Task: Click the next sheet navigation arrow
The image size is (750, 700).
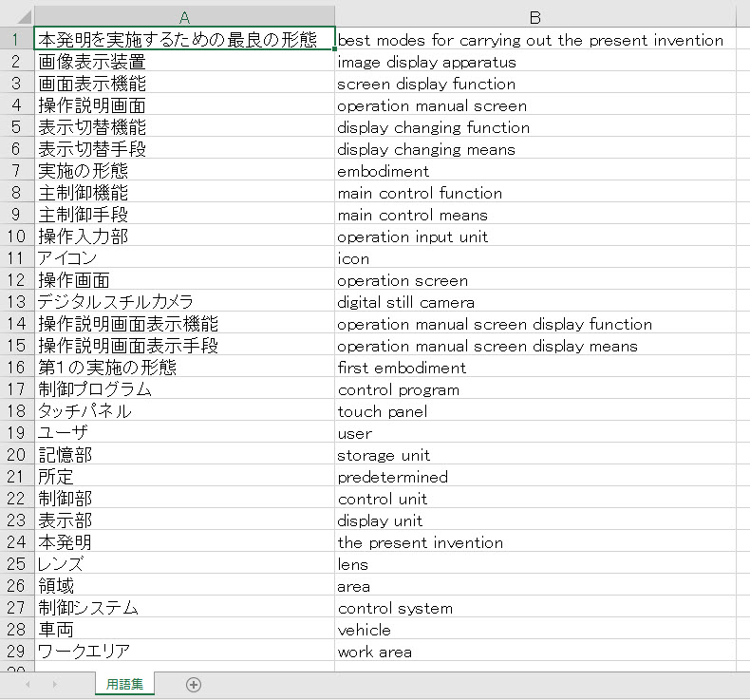Action: 54,684
